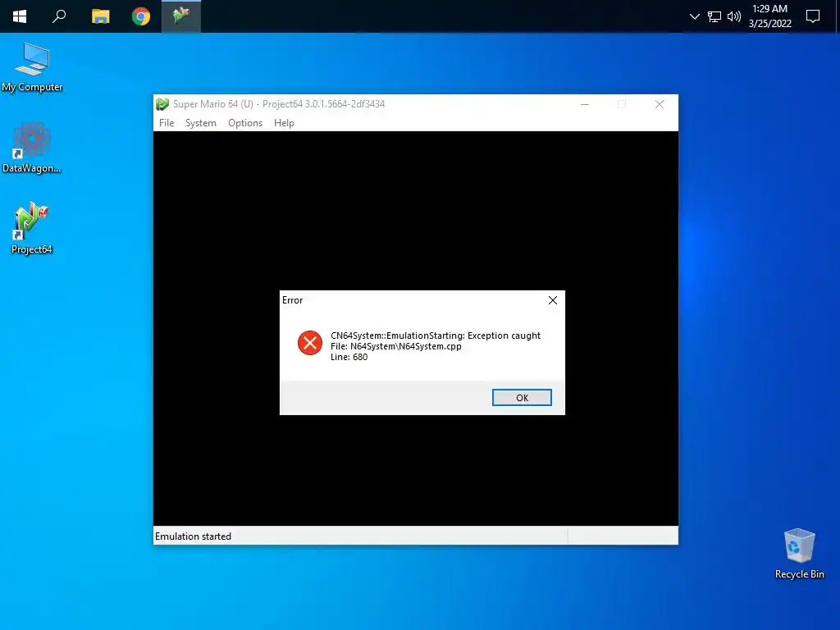
Task: Minimize the Project64 window
Action: point(585,104)
